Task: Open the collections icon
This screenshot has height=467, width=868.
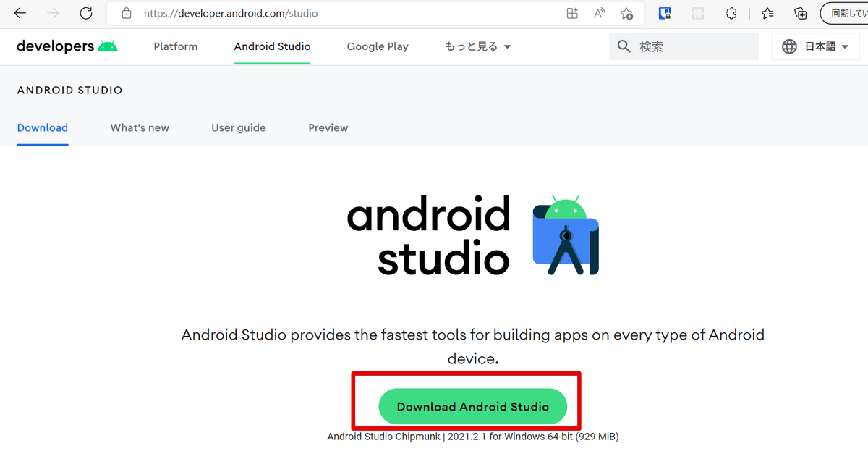Action: click(801, 13)
